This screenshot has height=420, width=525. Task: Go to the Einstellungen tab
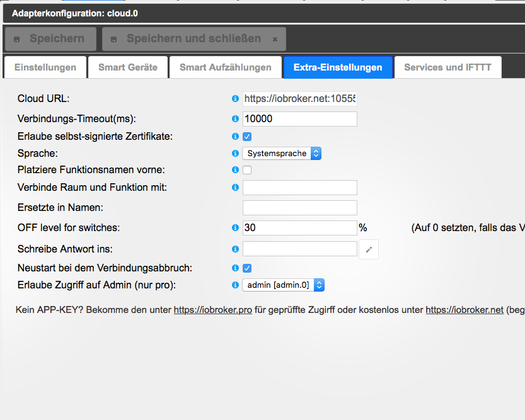45,67
